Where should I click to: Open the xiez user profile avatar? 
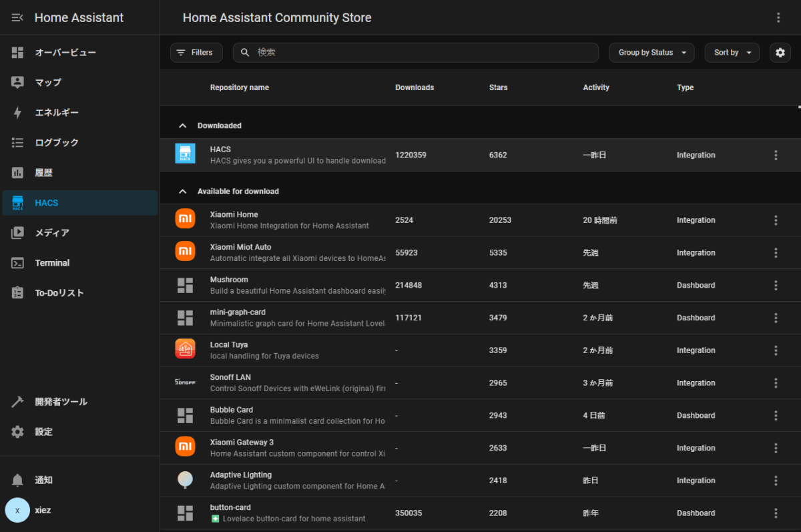(17, 510)
